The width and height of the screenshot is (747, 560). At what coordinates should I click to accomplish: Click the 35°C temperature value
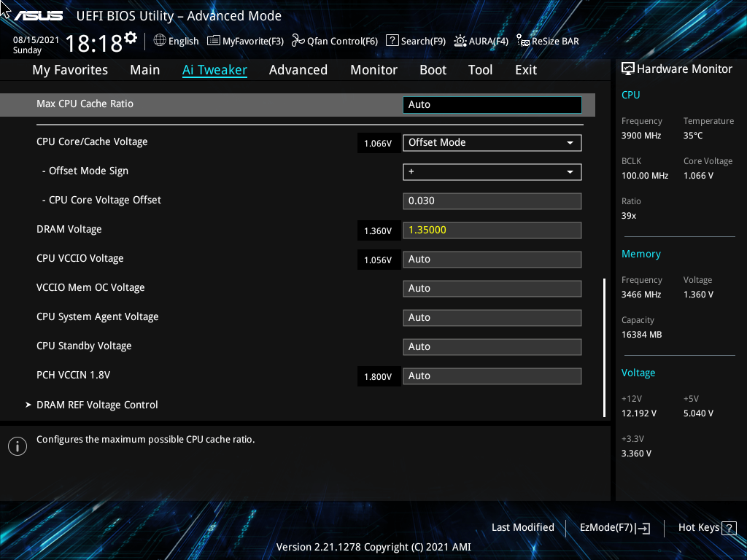[693, 136]
